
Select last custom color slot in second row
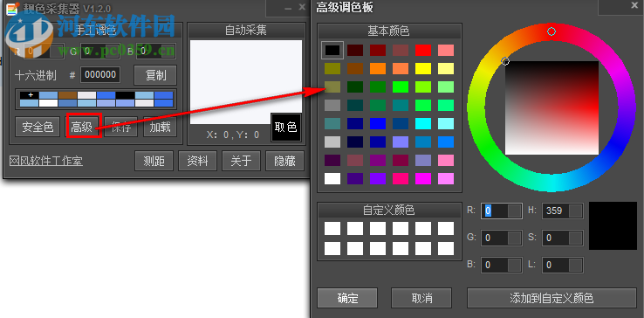tap(446, 248)
